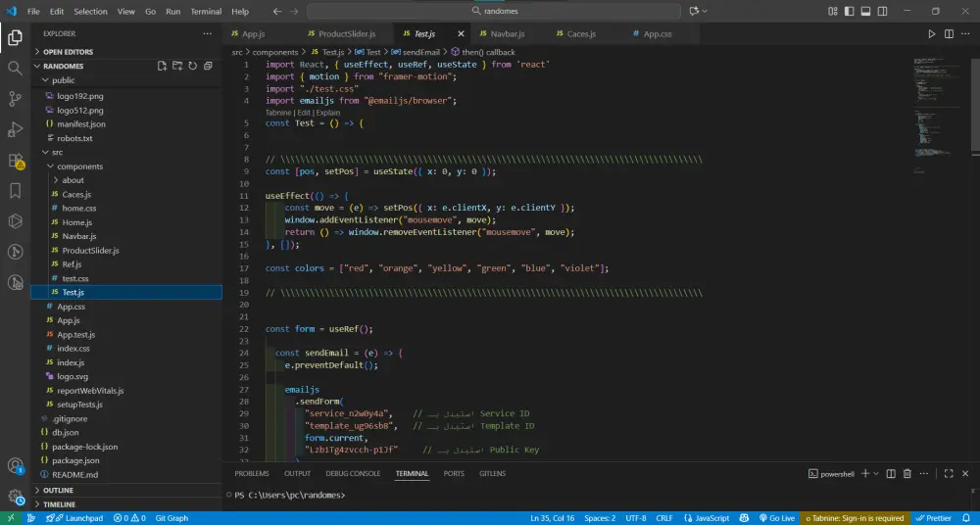Open the Bookmarks view in activity bar
980x525 pixels.
pos(15,191)
